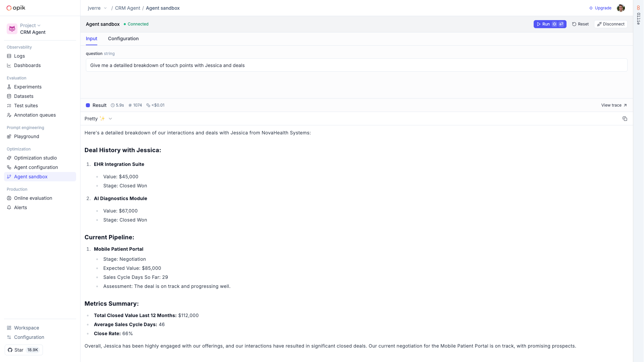This screenshot has height=362, width=644.
Task: Go to Experiments in the sidebar
Action: pyautogui.click(x=28, y=87)
